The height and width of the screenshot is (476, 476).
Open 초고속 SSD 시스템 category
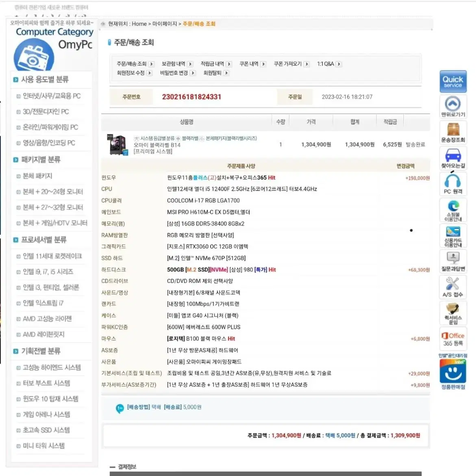46,430
